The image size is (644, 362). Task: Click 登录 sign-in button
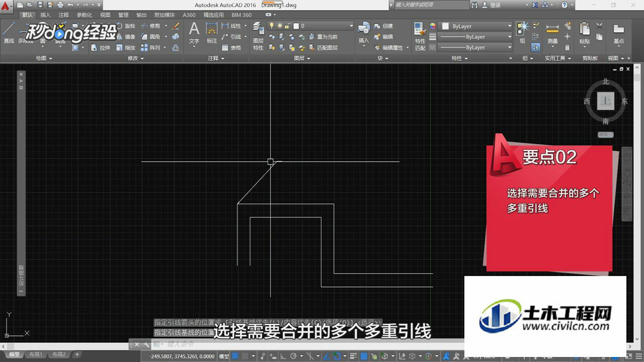pyautogui.click(x=491, y=5)
